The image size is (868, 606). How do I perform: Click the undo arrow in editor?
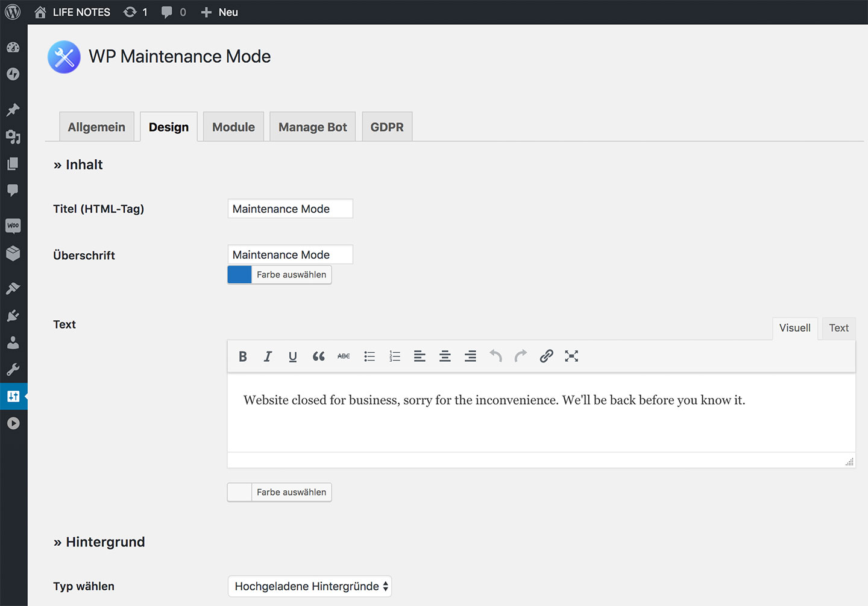(x=495, y=356)
